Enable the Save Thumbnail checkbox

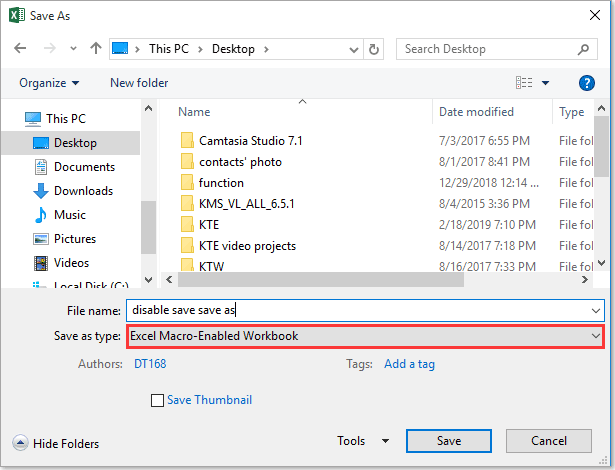click(157, 401)
